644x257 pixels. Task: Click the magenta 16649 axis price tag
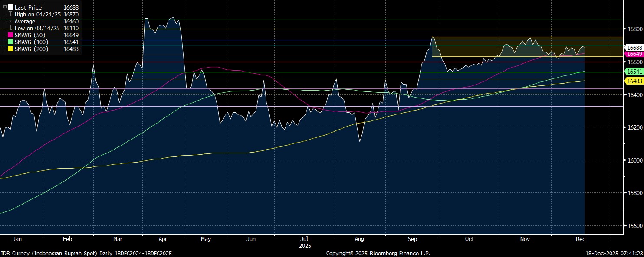click(634, 54)
